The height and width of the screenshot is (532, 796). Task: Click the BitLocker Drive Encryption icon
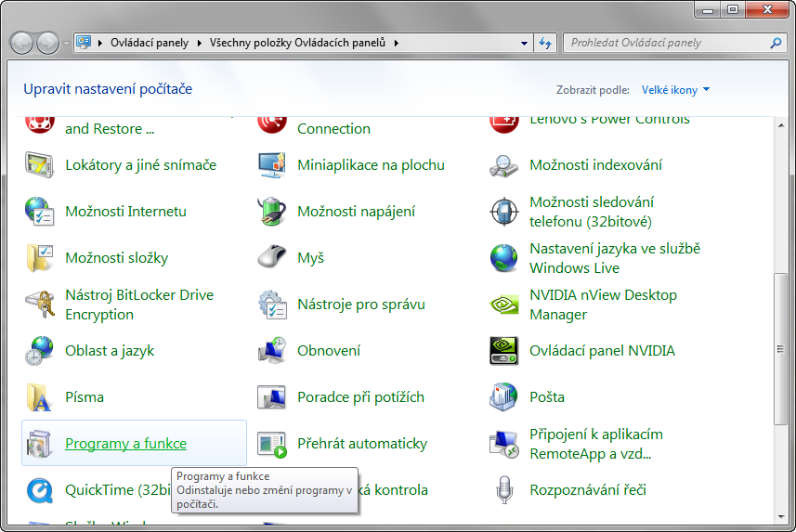click(40, 305)
